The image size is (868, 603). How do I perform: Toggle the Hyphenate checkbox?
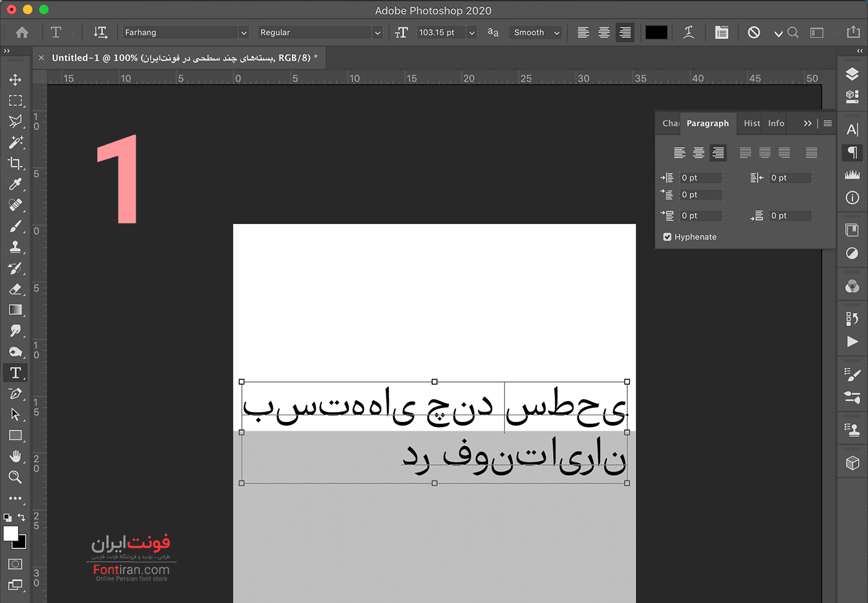pyautogui.click(x=667, y=237)
